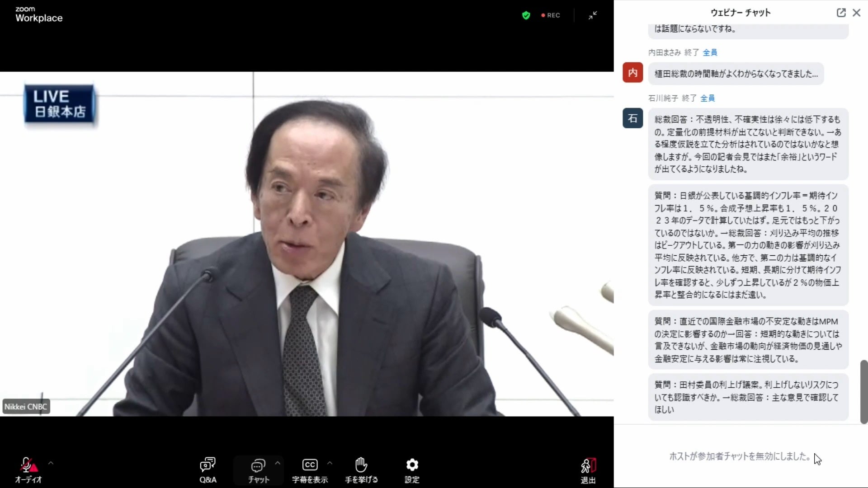Expand caption options caret

tap(330, 463)
